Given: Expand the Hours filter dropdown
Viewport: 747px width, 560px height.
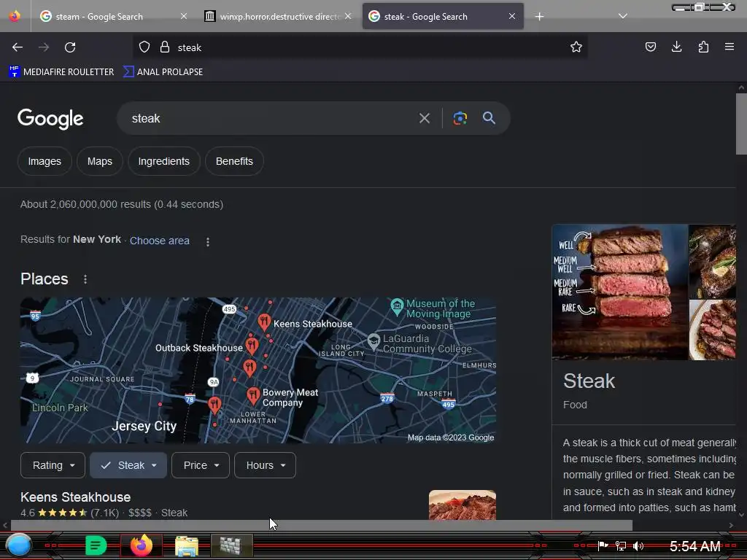Looking at the screenshot, I should point(265,465).
